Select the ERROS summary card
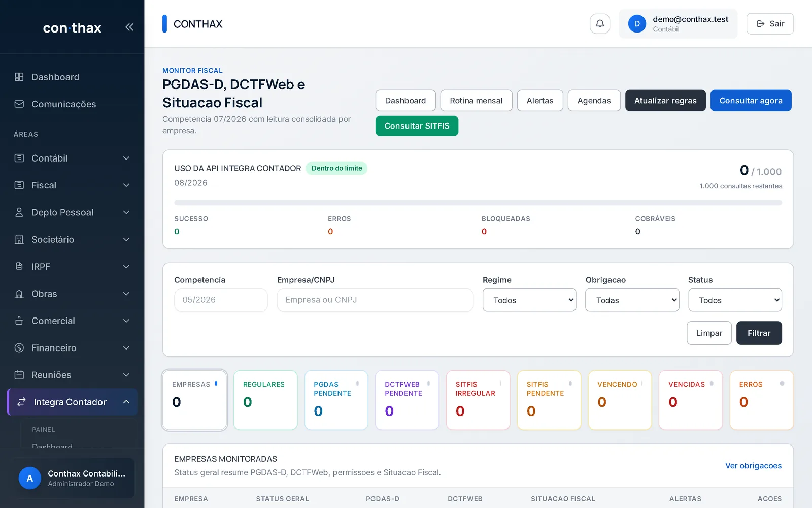The width and height of the screenshot is (812, 508). [761, 400]
